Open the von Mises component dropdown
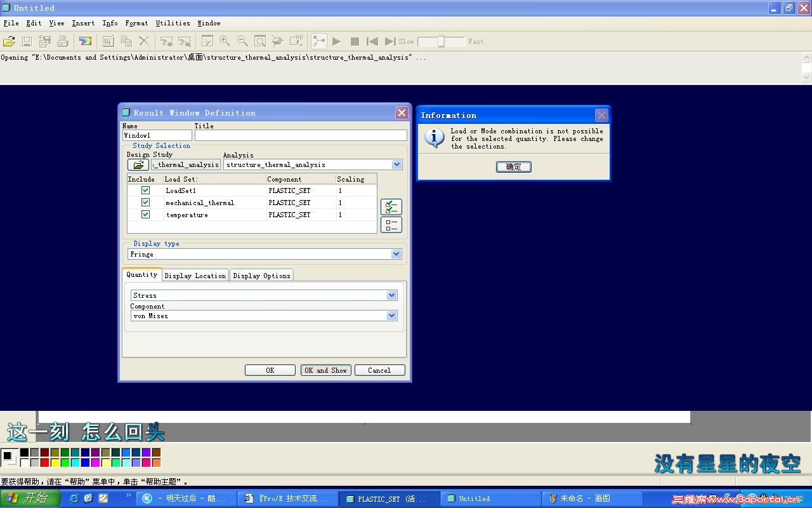The width and height of the screenshot is (812, 508). coord(264,316)
